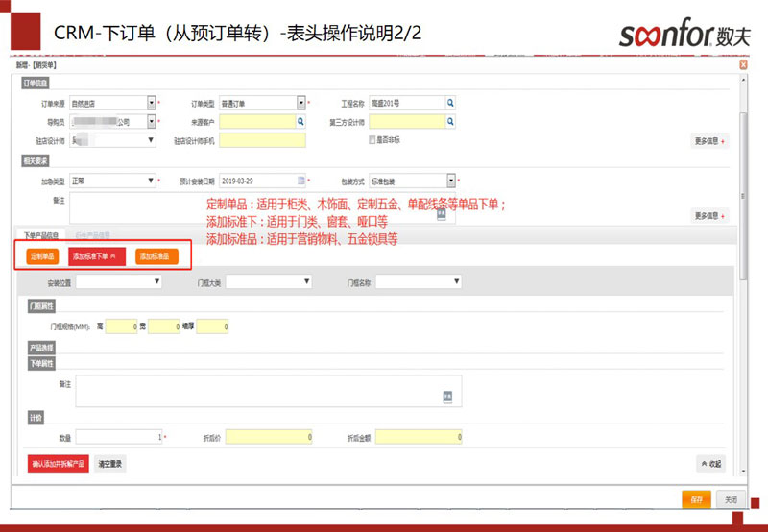
Task: Open the 包装方式 dropdown
Action: pyautogui.click(x=450, y=181)
